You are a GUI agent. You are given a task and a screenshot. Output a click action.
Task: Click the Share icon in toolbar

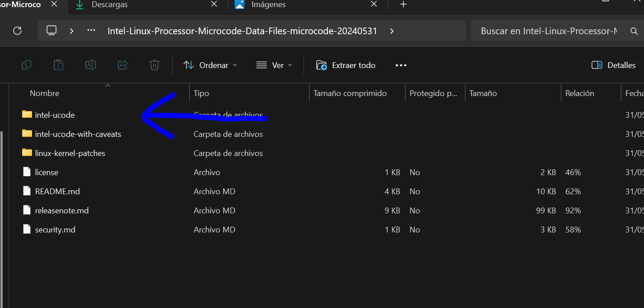click(123, 65)
